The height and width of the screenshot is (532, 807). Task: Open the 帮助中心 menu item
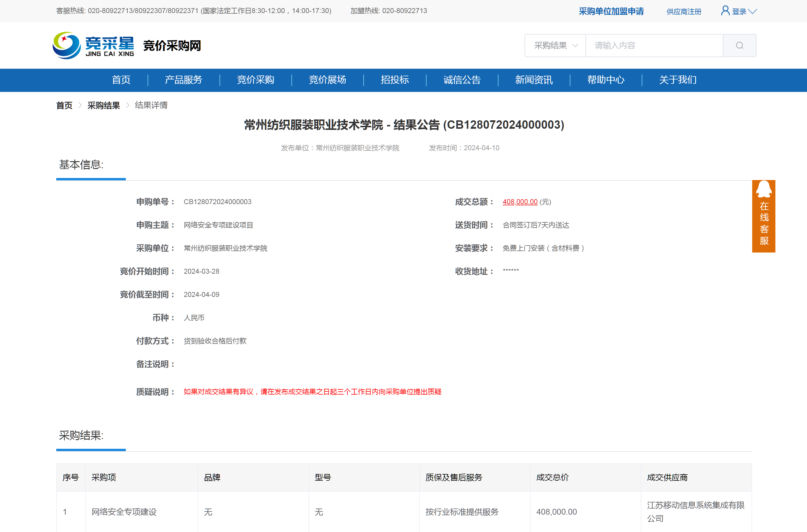click(x=606, y=80)
